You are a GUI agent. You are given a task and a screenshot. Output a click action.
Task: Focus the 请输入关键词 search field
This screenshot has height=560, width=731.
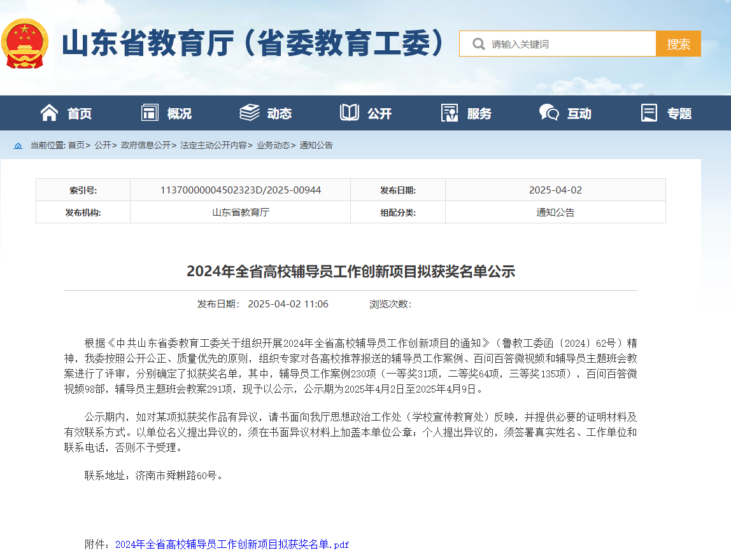[x=558, y=44]
